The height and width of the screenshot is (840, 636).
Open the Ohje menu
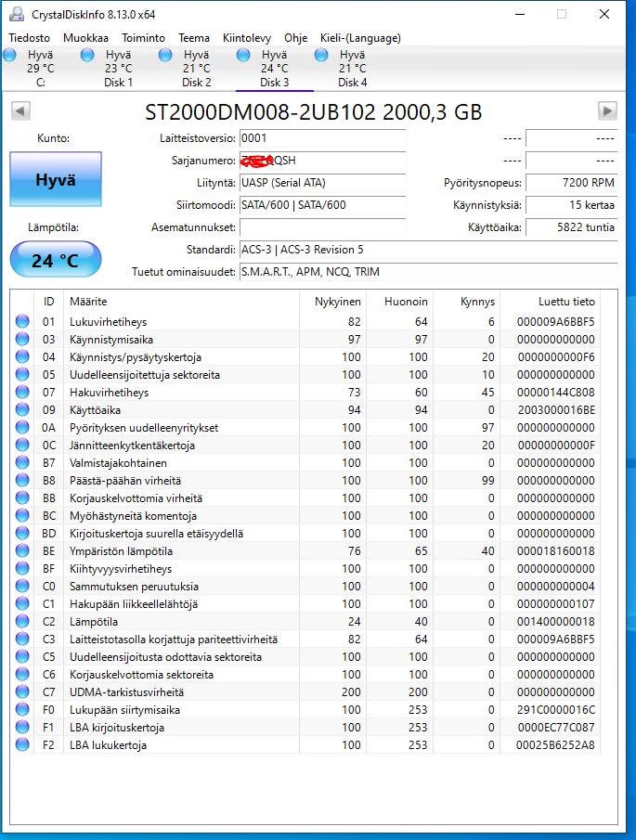click(296, 38)
